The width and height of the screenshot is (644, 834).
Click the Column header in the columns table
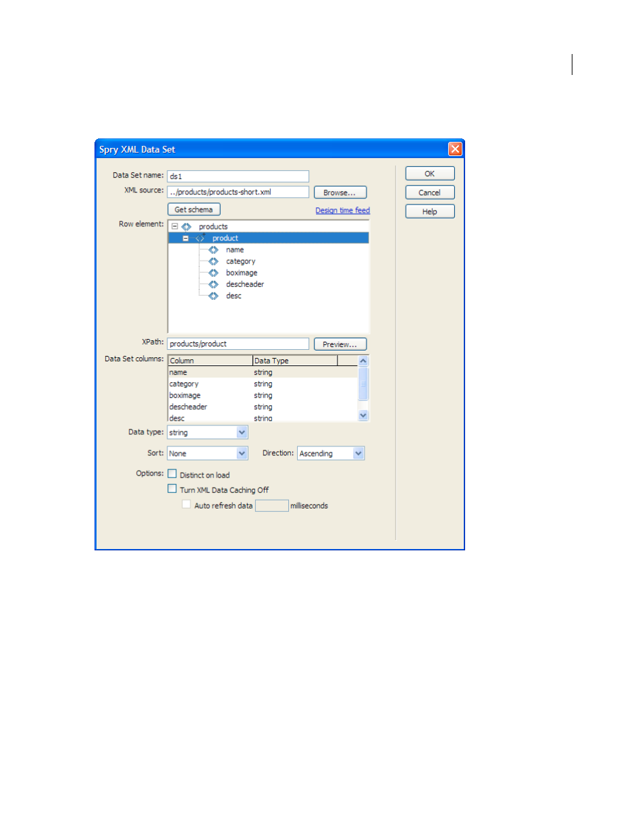tap(210, 361)
